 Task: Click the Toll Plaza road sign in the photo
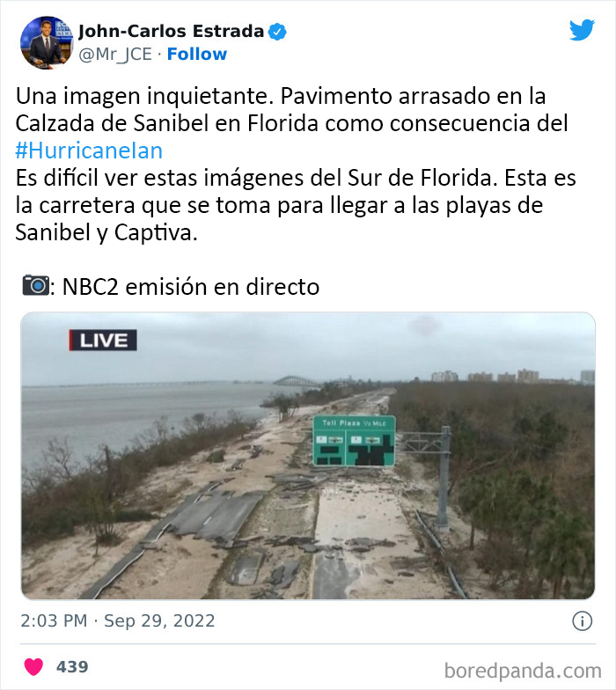coord(354,441)
